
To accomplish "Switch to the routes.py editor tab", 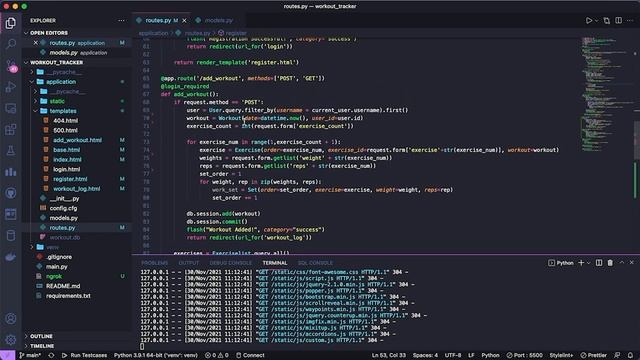I will [x=162, y=20].
